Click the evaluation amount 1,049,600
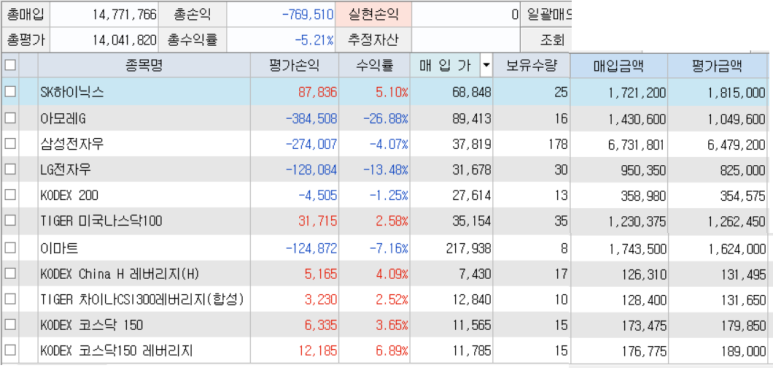 pos(737,118)
